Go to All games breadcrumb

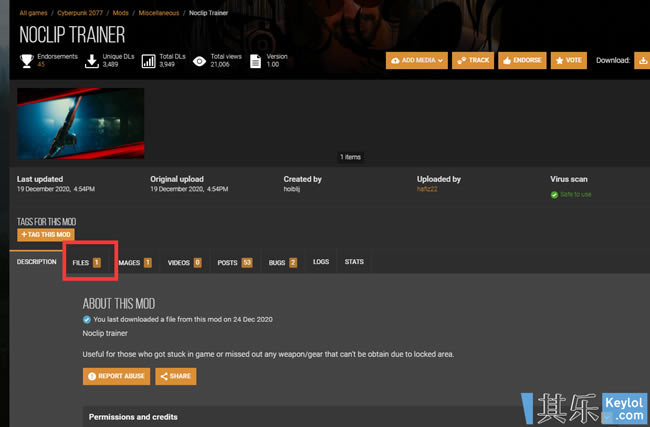pos(33,13)
